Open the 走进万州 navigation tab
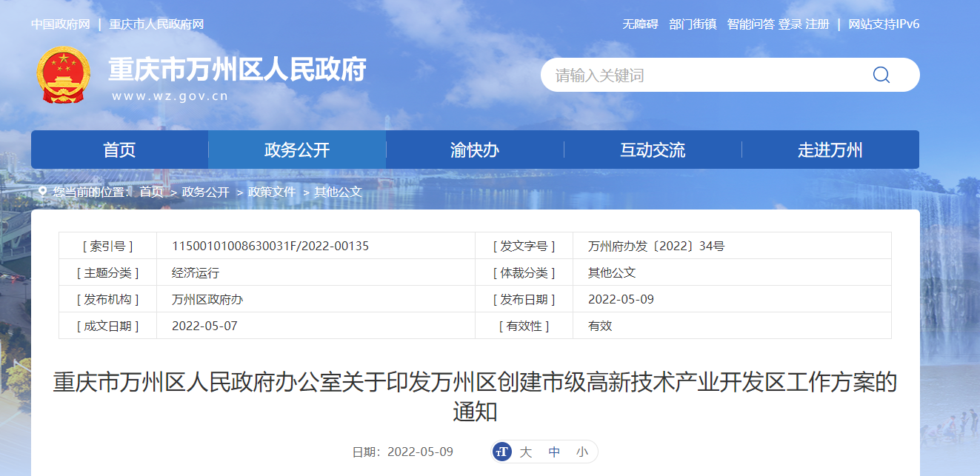This screenshot has height=476, width=980. [x=830, y=150]
